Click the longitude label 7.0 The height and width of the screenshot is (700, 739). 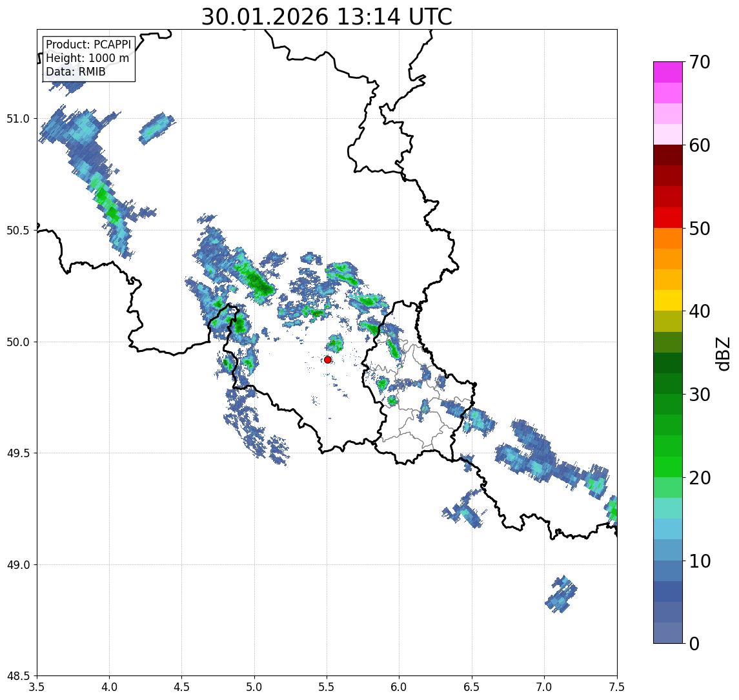point(544,687)
